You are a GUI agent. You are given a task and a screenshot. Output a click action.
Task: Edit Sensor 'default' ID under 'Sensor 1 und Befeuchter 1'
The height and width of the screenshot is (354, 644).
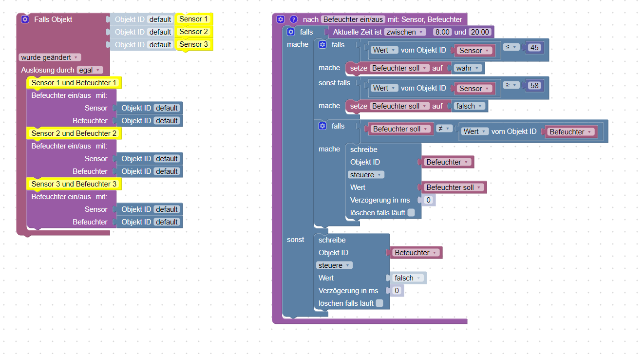(x=167, y=108)
